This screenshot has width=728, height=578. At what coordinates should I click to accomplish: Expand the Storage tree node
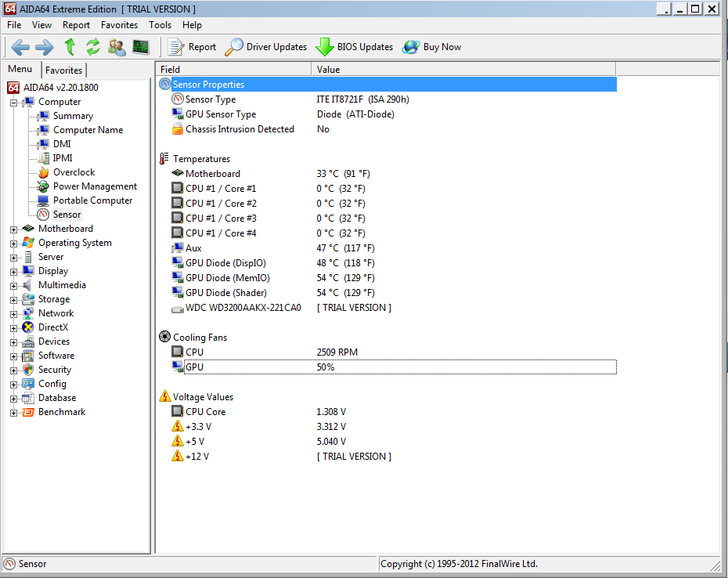pos(14,300)
